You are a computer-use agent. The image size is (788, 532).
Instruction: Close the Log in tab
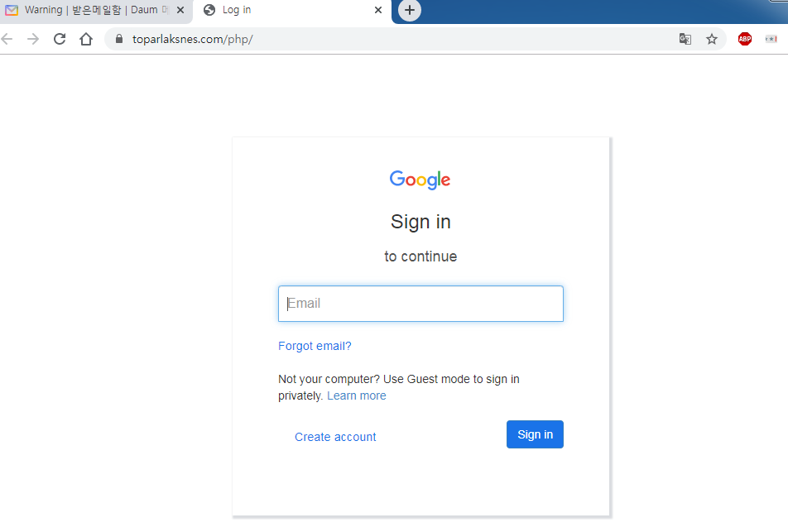pyautogui.click(x=378, y=10)
